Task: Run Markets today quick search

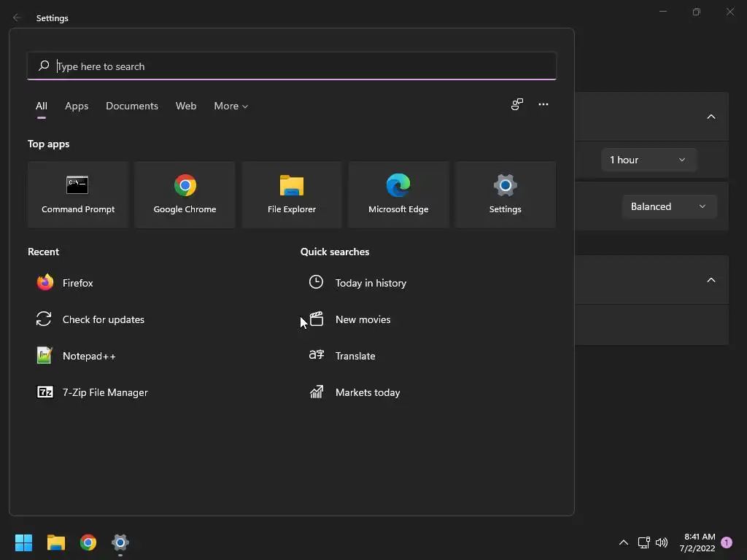Action: pos(355,392)
